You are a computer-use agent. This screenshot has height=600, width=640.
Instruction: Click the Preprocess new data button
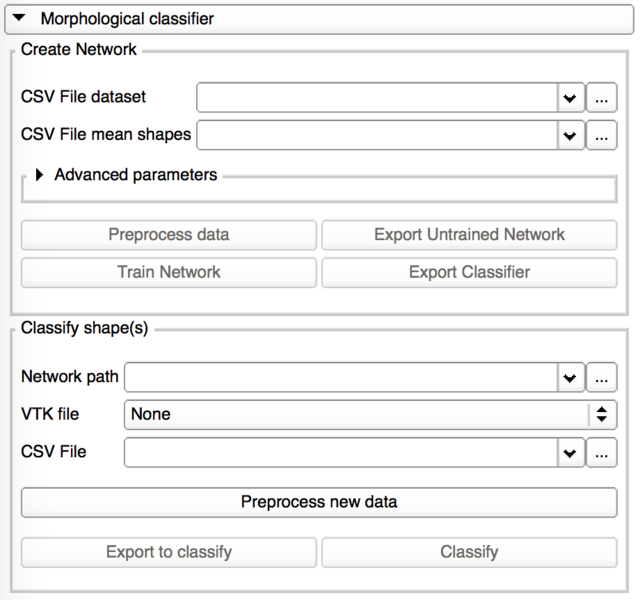[319, 502]
